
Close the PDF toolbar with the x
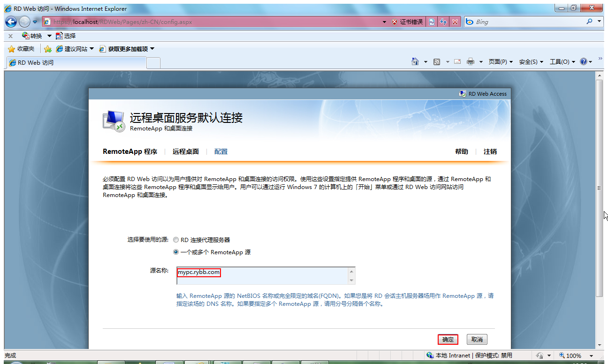pos(10,36)
